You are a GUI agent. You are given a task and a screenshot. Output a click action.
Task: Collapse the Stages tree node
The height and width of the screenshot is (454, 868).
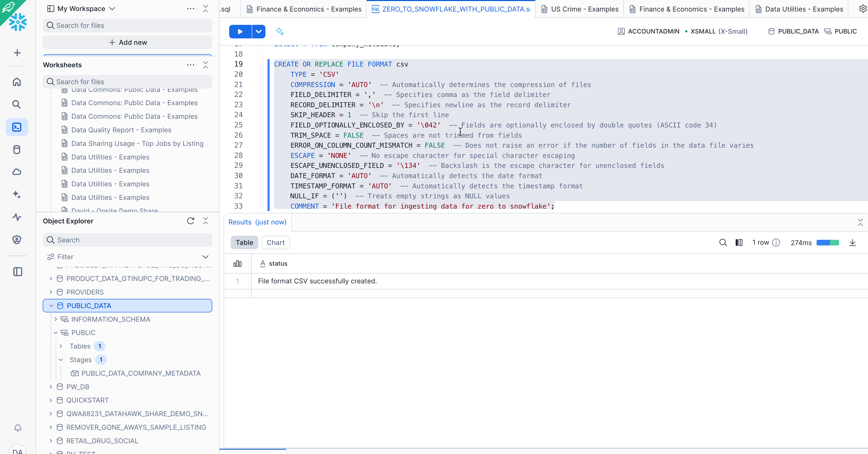pyautogui.click(x=61, y=360)
